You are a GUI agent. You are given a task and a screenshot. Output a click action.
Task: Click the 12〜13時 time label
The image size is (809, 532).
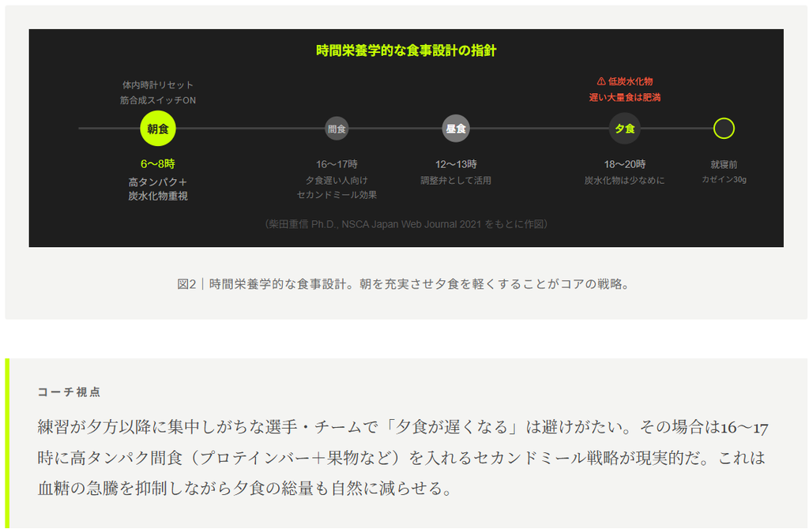click(x=456, y=164)
